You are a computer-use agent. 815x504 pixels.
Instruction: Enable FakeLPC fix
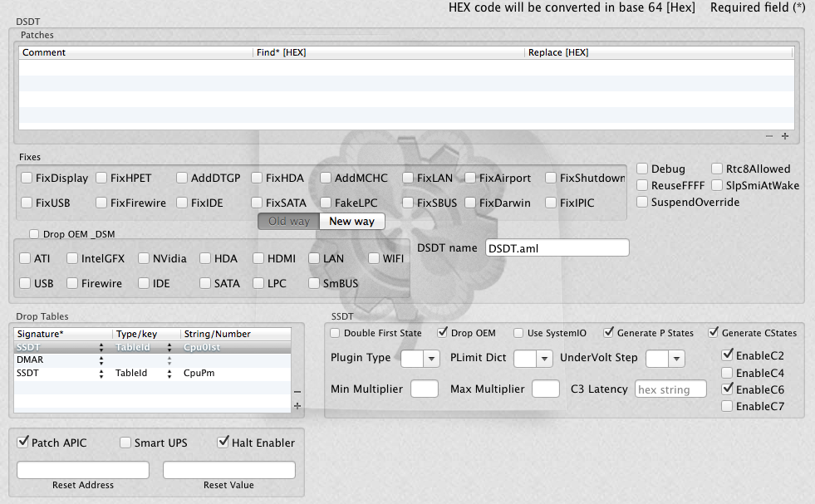click(326, 203)
